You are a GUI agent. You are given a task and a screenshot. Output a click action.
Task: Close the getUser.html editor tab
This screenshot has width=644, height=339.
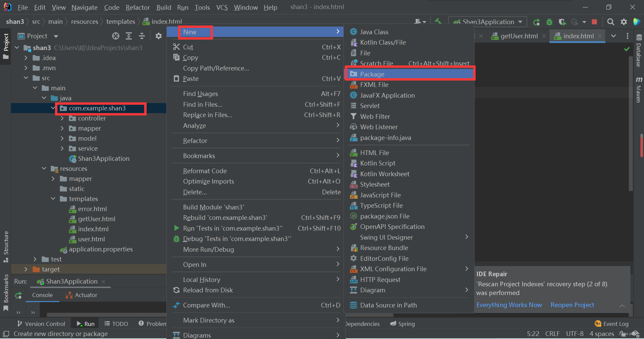pos(544,36)
